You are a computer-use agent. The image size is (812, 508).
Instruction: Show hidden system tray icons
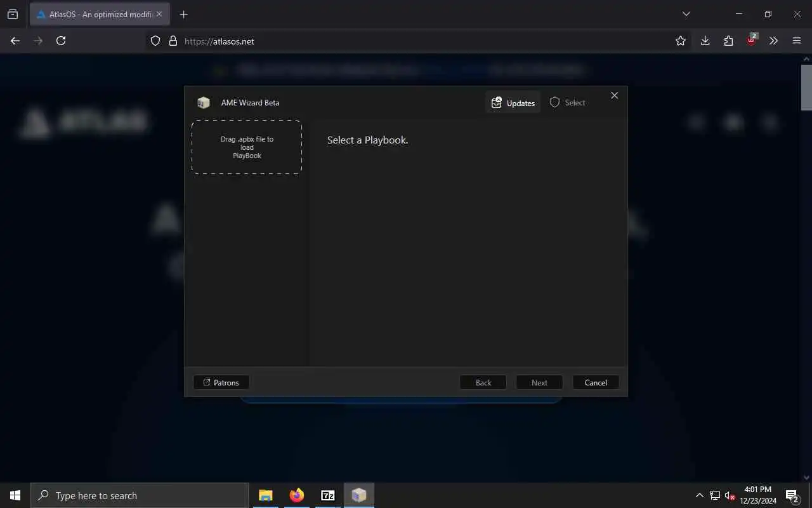(x=700, y=495)
